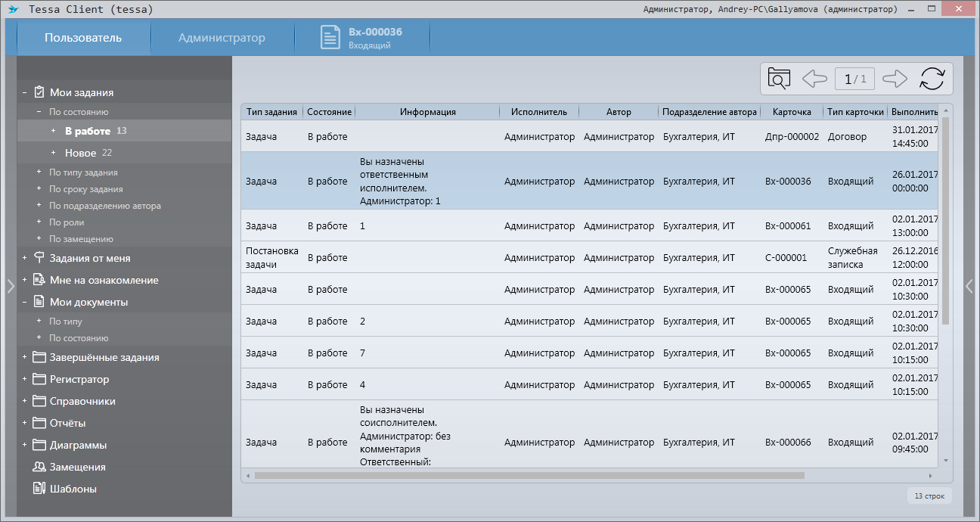The width and height of the screenshot is (980, 522).
Task: Collapse the left sidebar panel arrow
Action: tap(11, 286)
